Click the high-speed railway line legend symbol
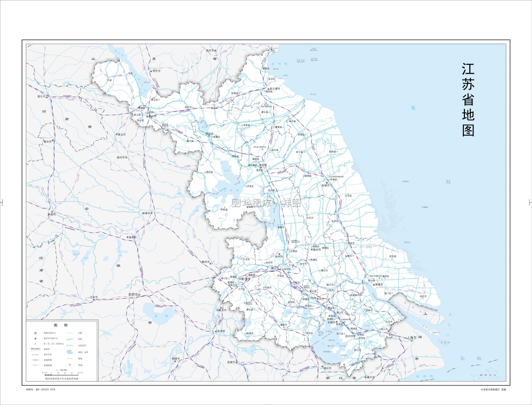The width and height of the screenshot is (532, 405). 35,360
